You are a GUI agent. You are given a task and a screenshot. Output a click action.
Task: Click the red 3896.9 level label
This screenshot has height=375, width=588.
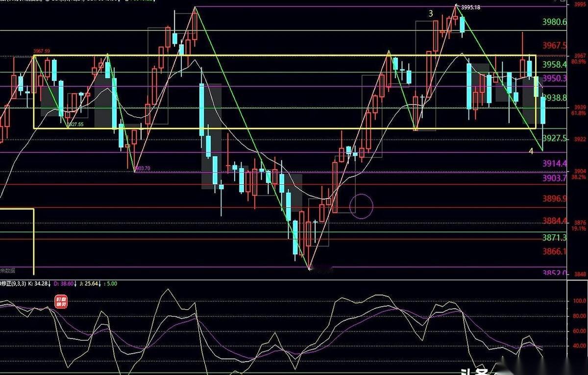[x=555, y=199]
